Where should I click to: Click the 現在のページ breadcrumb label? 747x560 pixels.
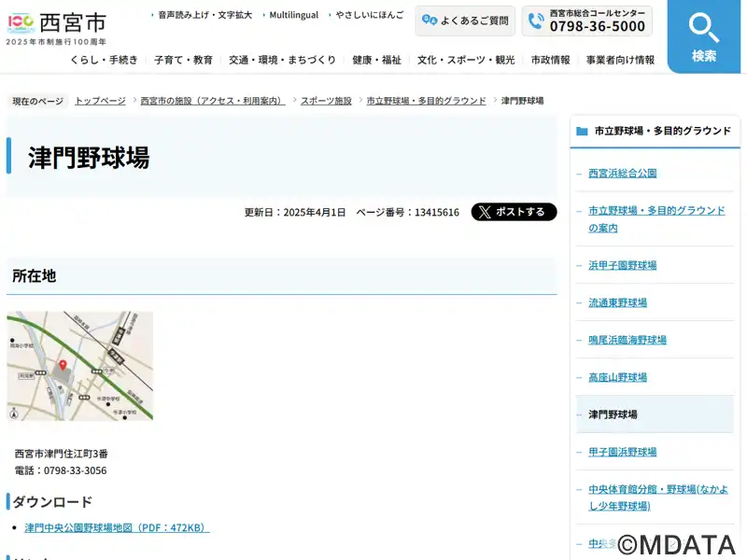coord(37,101)
